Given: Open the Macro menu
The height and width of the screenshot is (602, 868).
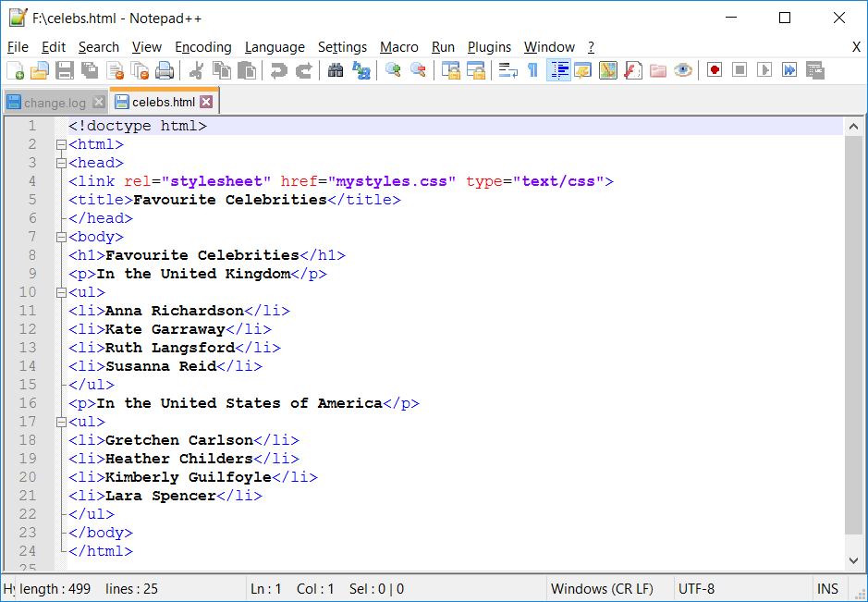Looking at the screenshot, I should (x=399, y=47).
